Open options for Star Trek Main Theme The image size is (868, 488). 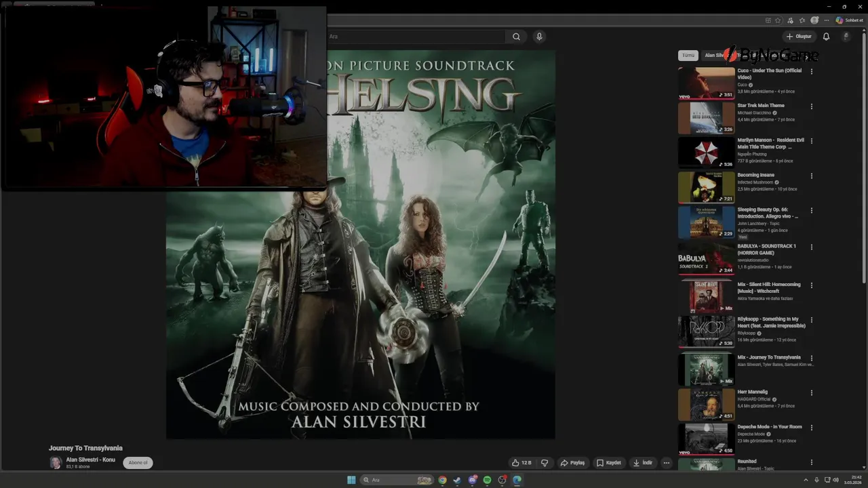[x=812, y=106]
